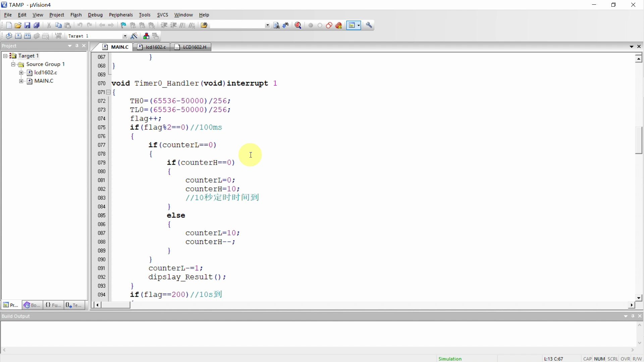This screenshot has height=362, width=644.
Task: Toggle the window layout button
Action: [x=352, y=25]
